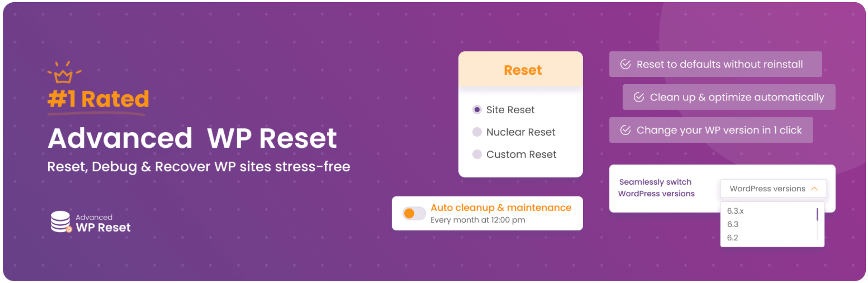
Task: Click the #1 Rated orange heading
Action: tap(99, 99)
